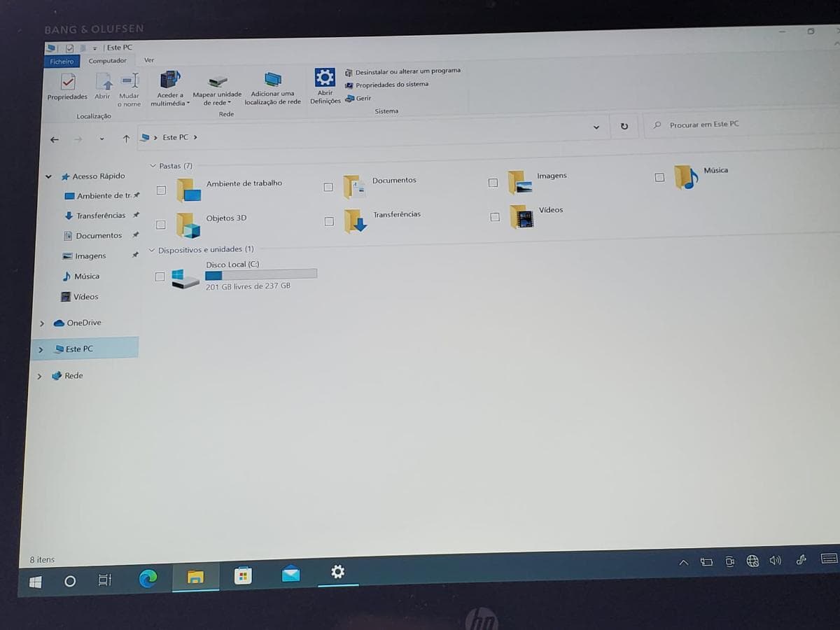The width and height of the screenshot is (840, 630).
Task: Open Propriedades in the ribbon
Action: [67, 88]
